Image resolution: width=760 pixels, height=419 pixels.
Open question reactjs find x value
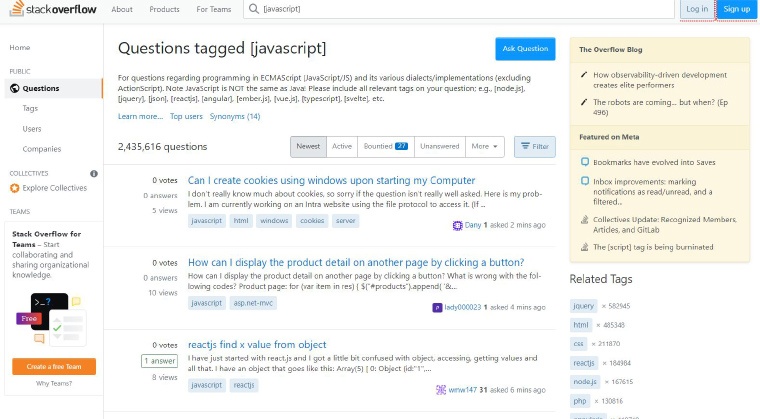(x=257, y=345)
